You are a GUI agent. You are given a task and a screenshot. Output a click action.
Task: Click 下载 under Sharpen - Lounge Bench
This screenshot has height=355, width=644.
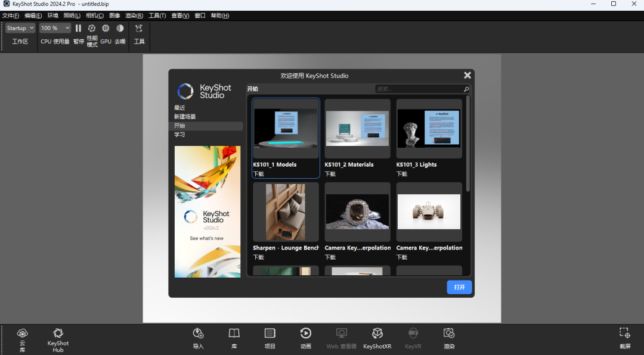(259, 257)
